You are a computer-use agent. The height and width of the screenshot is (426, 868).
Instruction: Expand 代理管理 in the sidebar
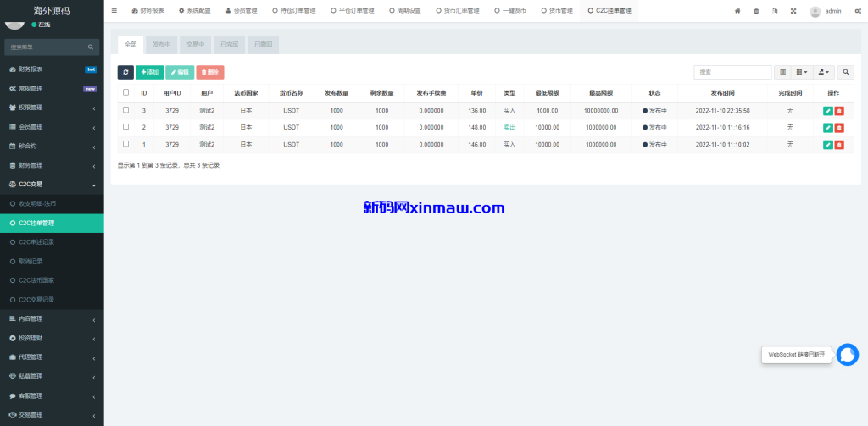(x=52, y=357)
